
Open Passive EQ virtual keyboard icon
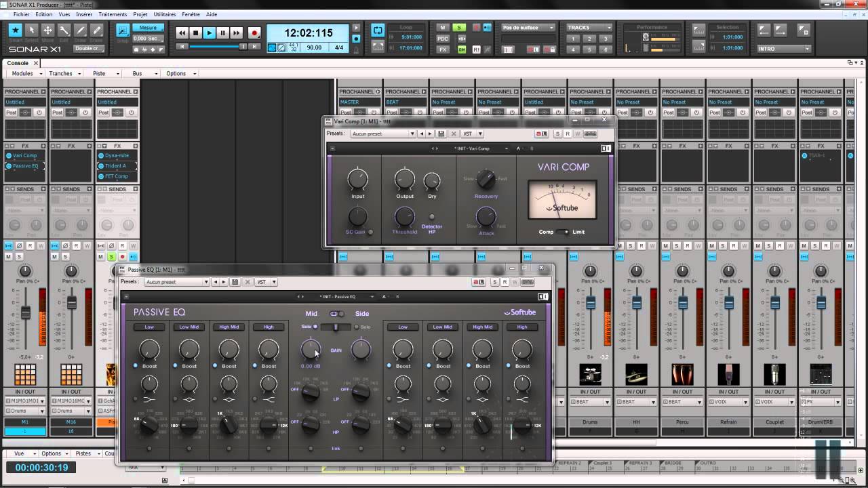tap(527, 282)
